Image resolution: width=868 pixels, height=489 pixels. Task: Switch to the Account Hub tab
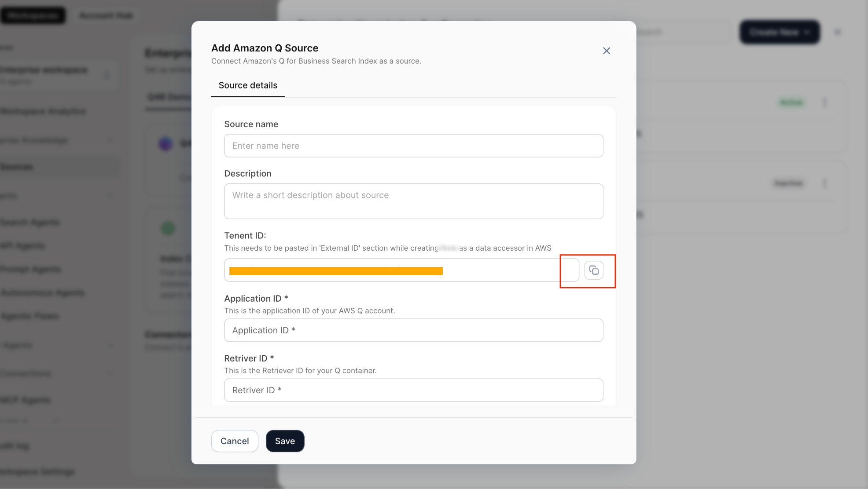pos(106,16)
